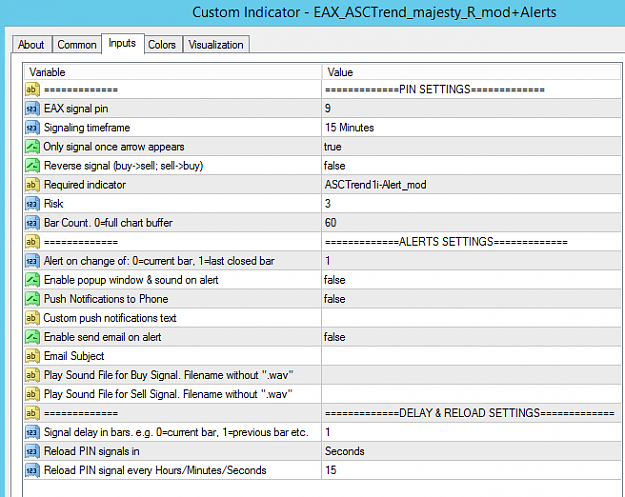Screen dimensions: 625x497
Task: Click the Value column header
Action: (471, 72)
